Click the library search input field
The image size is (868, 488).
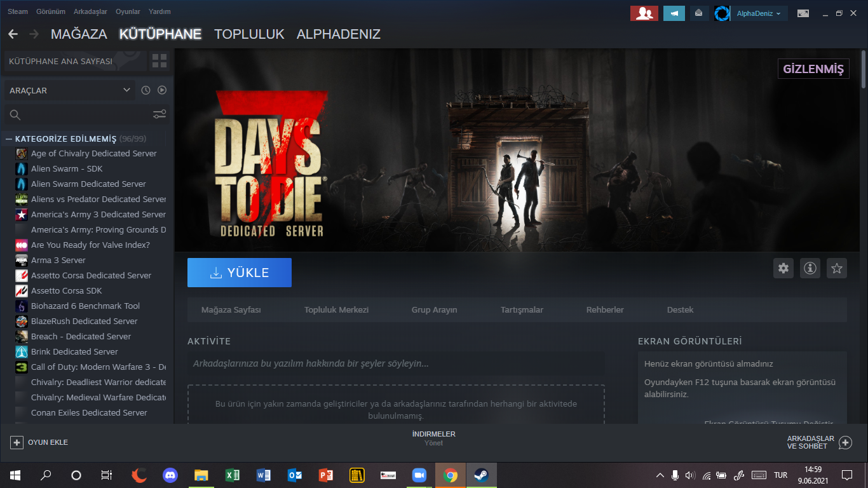point(86,114)
